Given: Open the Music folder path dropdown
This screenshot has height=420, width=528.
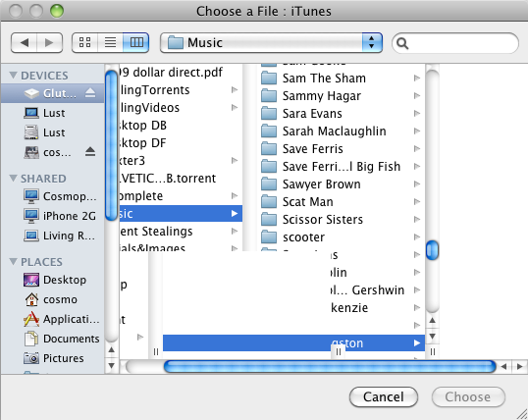Looking at the screenshot, I should (271, 43).
